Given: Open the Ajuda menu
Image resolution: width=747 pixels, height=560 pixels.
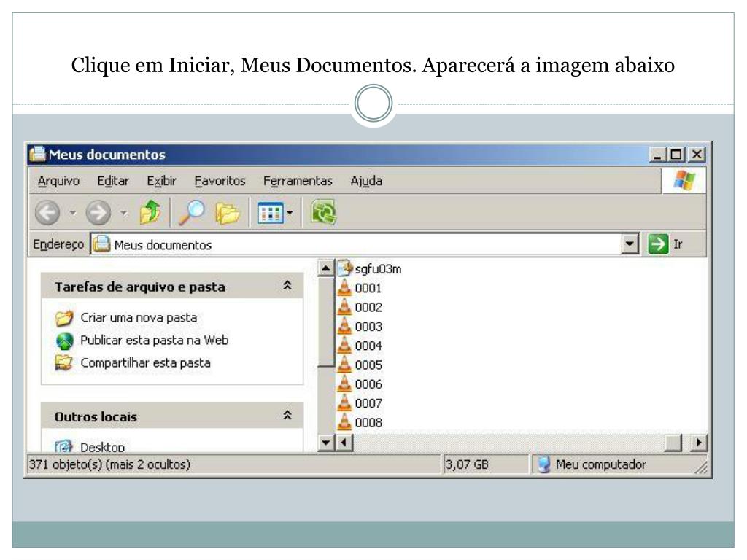Looking at the screenshot, I should point(366,181).
